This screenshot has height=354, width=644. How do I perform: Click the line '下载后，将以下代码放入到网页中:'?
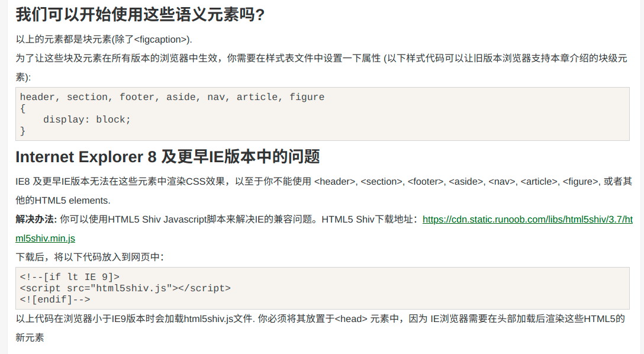90,257
